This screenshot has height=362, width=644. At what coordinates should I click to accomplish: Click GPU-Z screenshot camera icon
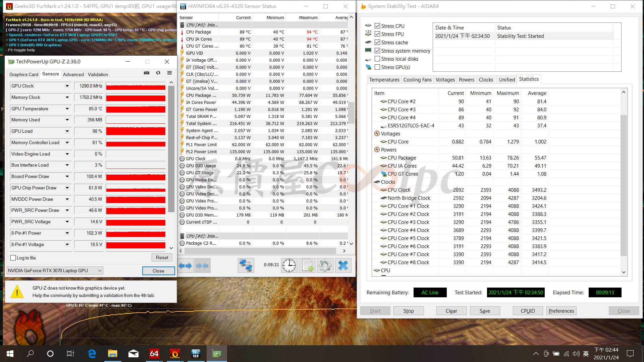(147, 73)
